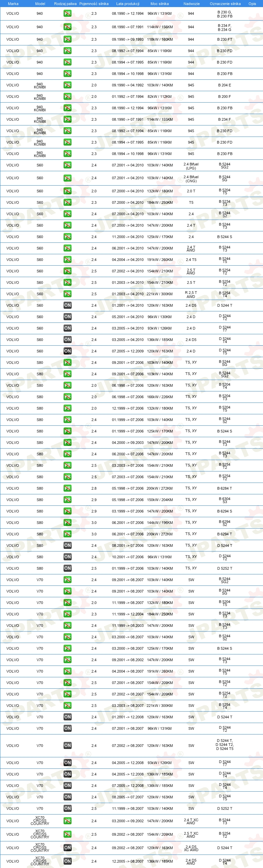The image size is (263, 868).
Task: Click date cell 09.1990 -> 04.1992
Action: [x=128, y=85]
